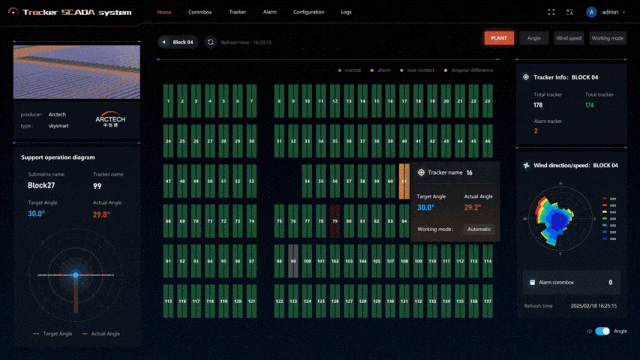Screen dimensions: 640x360
Task: Switch to the Working mode view
Action: [x=607, y=38]
